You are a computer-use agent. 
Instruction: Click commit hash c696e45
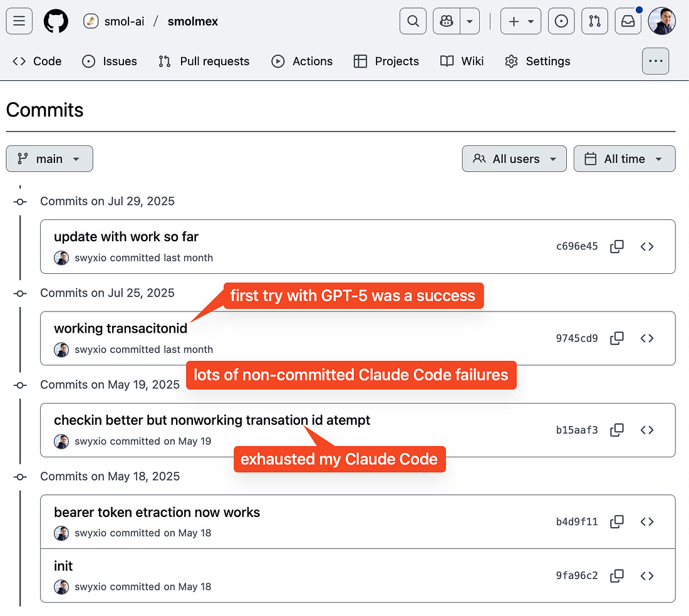coord(577,246)
